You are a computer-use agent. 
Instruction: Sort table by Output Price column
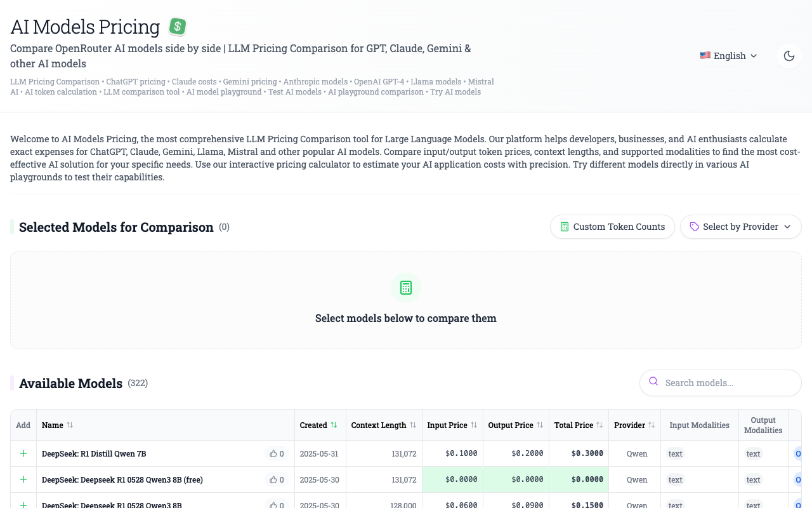tap(516, 425)
